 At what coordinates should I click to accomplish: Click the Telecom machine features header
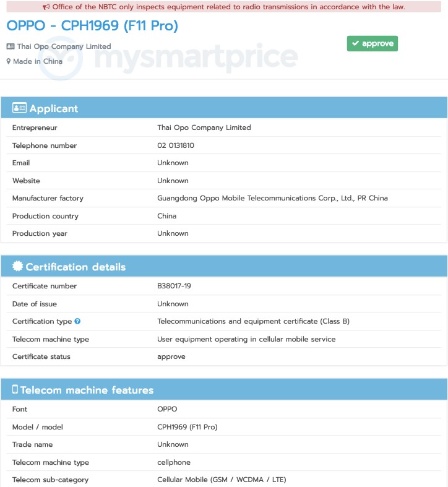point(224,389)
